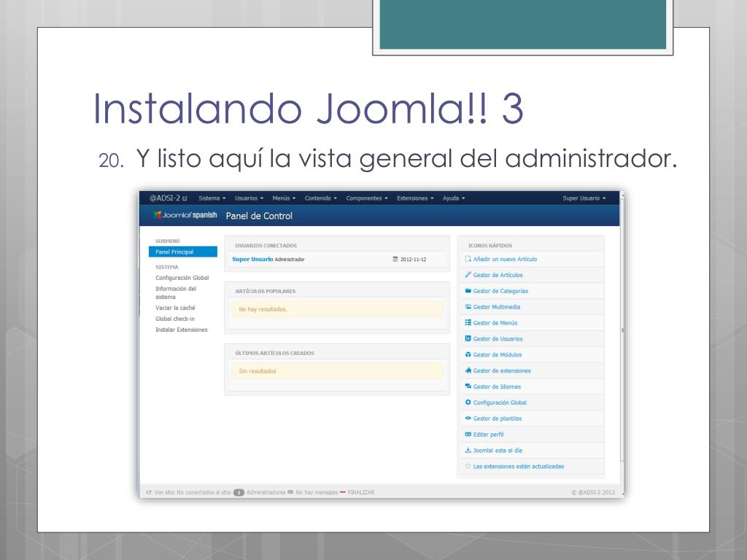Screen dimensions: 747x560
Task: Open Gestor de Categorías link
Action: [500, 291]
